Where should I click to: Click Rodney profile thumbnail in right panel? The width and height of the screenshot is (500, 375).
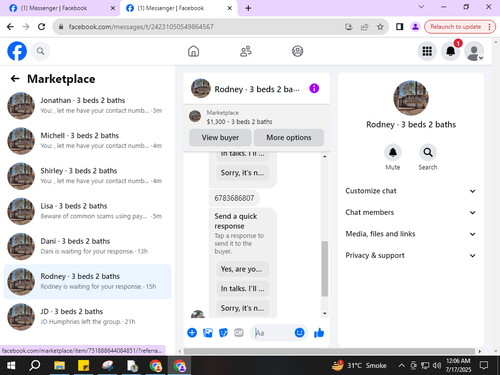point(411,98)
